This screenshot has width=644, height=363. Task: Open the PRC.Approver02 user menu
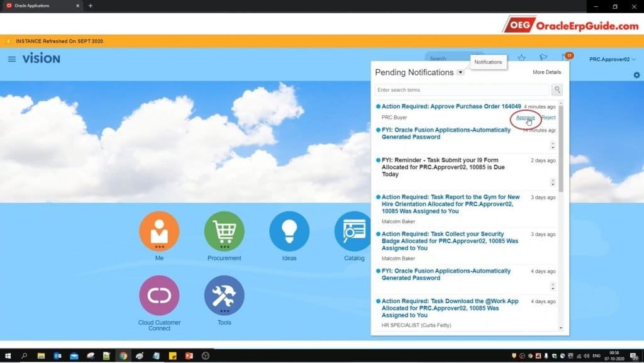click(612, 59)
